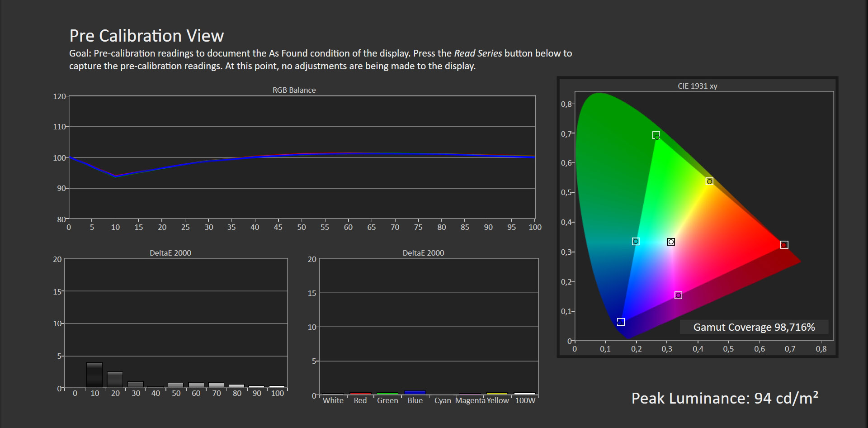Select the cyan secondary marker
Image resolution: width=868 pixels, height=428 pixels.
pos(636,242)
